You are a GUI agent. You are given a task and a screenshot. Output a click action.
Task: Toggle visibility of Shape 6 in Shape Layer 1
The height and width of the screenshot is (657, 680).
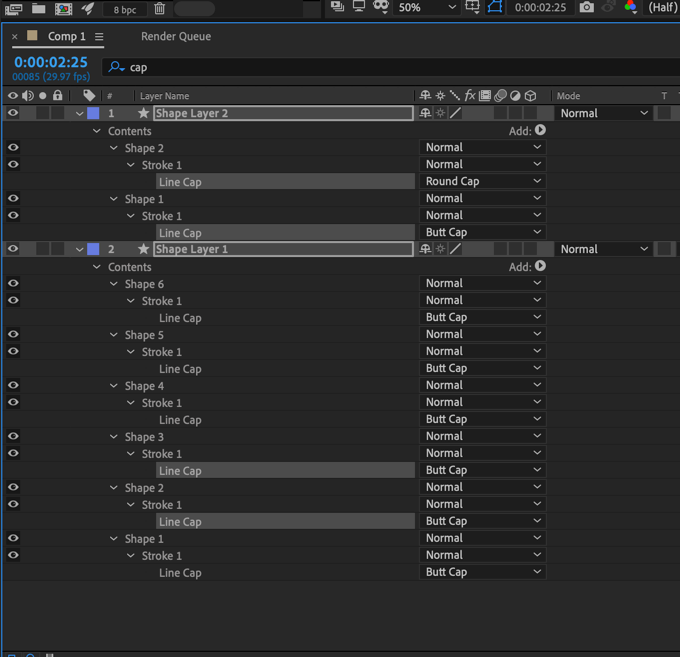(13, 284)
